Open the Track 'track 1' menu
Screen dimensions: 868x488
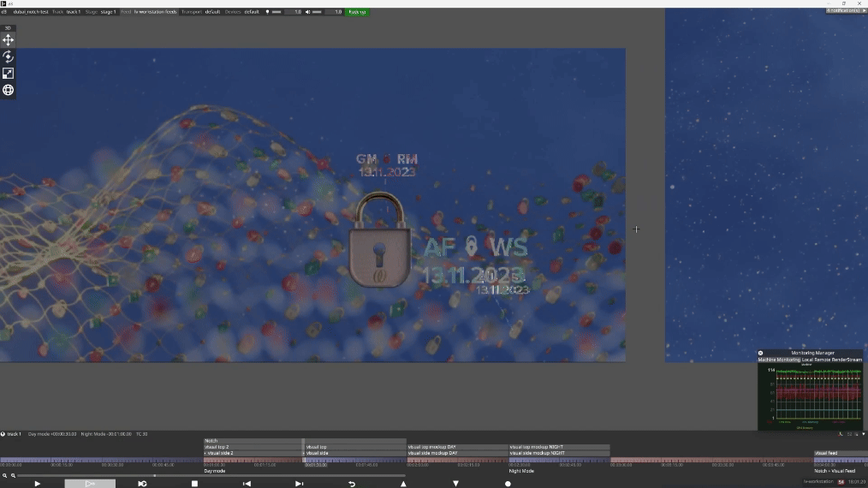[67, 12]
